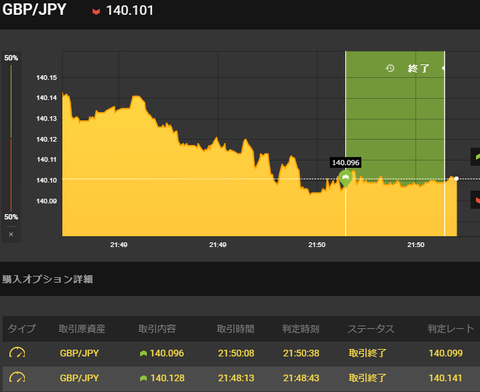Click the green HIGH arrow button at right edge

click(x=475, y=157)
